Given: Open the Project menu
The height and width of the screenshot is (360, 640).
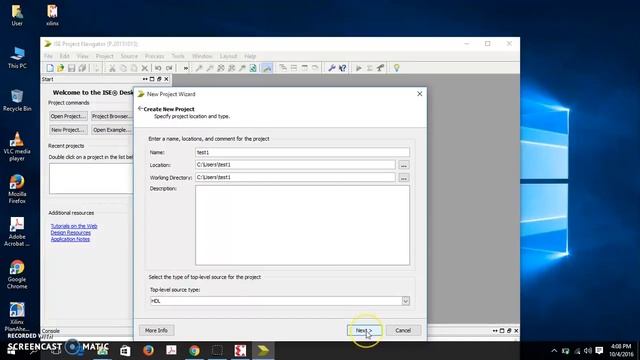Looking at the screenshot, I should point(104,56).
